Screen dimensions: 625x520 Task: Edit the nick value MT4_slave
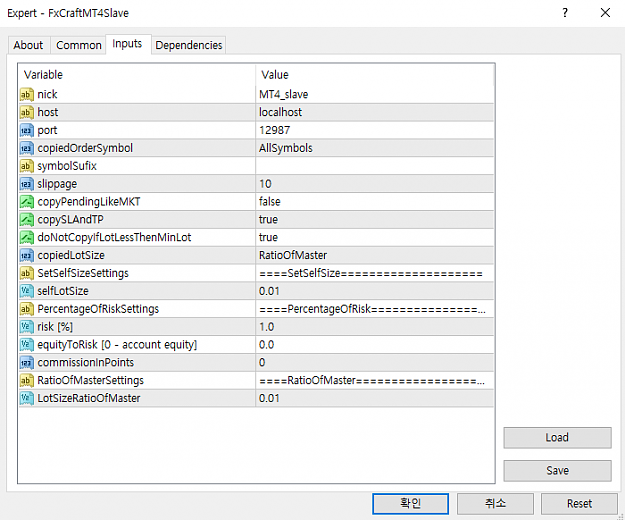click(x=374, y=94)
